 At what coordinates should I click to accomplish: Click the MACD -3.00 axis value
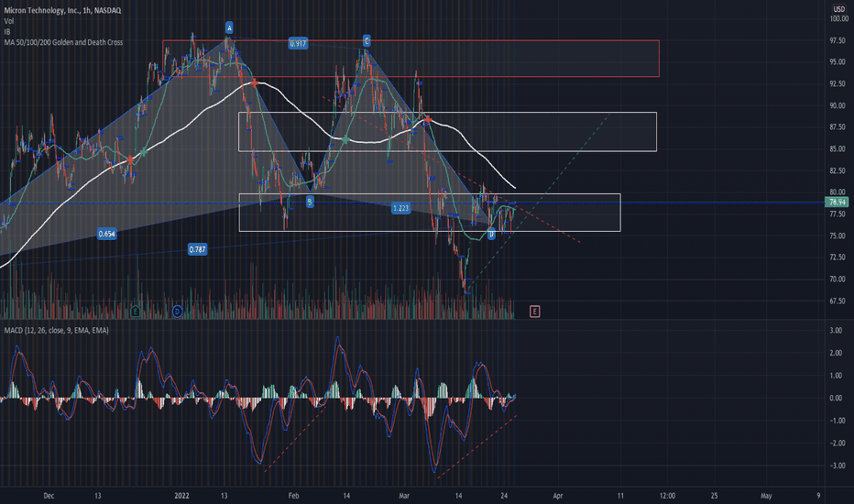pyautogui.click(x=835, y=466)
